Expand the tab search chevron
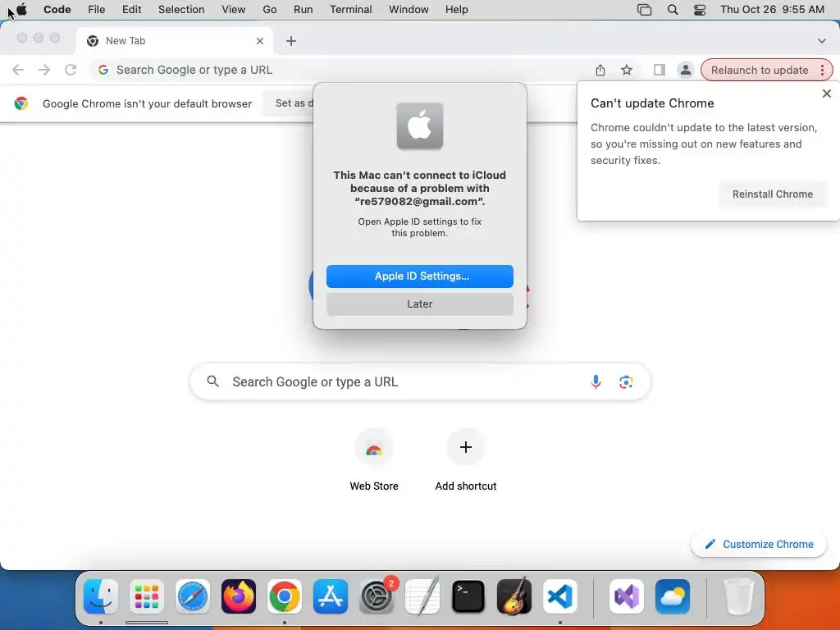Viewport: 840px width, 630px height. coord(822,41)
